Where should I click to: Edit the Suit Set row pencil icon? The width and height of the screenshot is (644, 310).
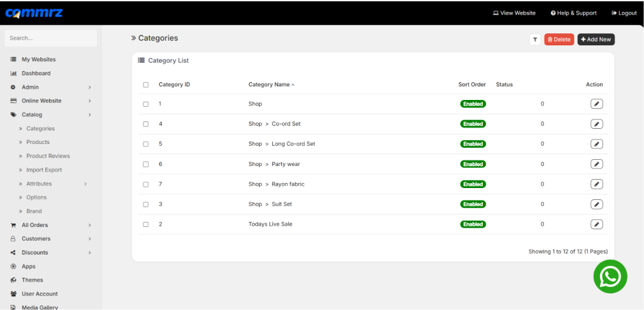[x=597, y=204]
